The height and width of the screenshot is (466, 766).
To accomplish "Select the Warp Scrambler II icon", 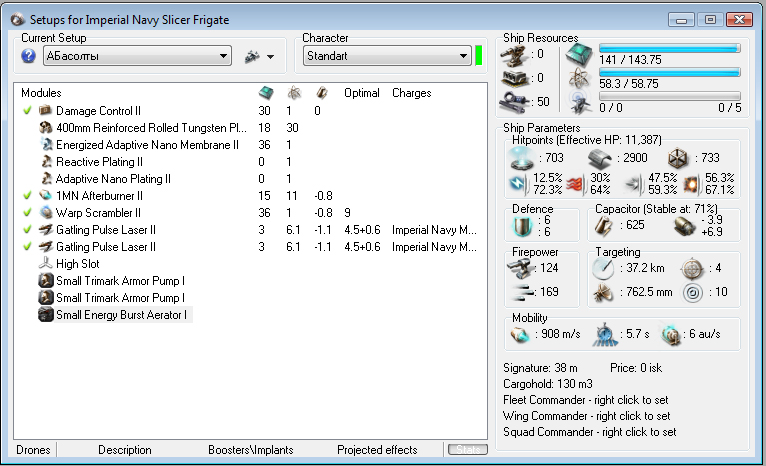I will [45, 212].
